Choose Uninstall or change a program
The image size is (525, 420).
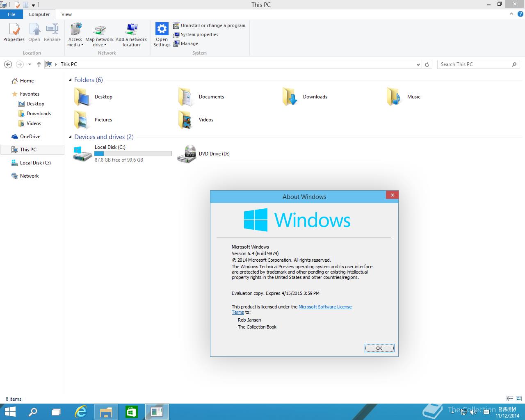(209, 25)
